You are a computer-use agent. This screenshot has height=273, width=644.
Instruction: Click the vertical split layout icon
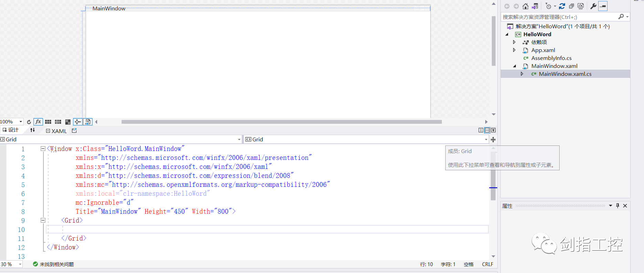481,130
